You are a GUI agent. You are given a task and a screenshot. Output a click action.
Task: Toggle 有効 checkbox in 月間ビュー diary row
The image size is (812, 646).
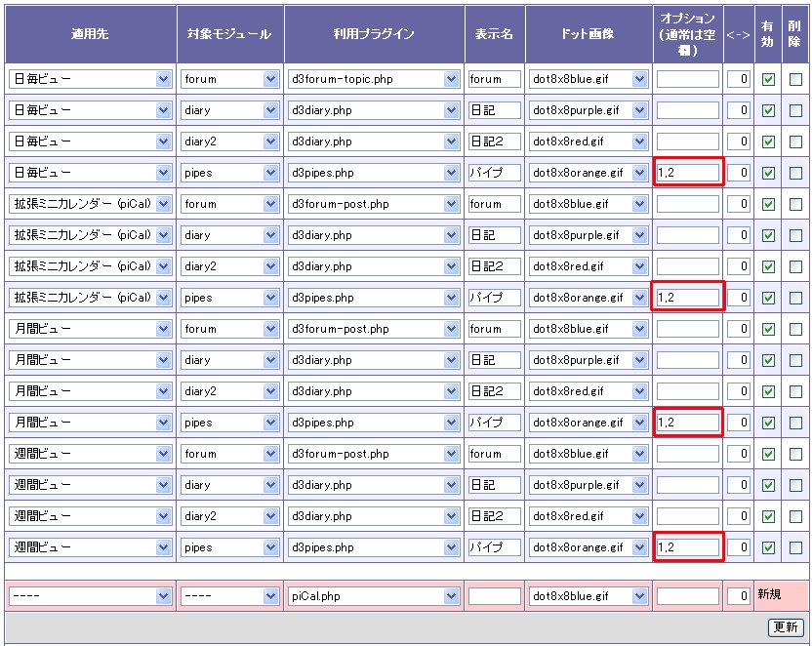coord(768,360)
